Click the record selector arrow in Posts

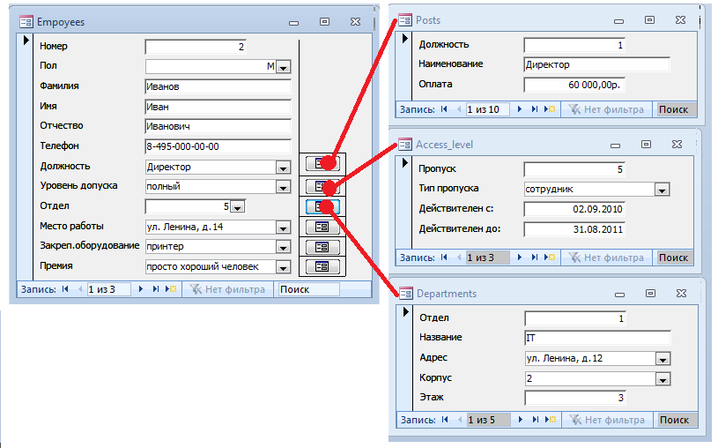(x=405, y=38)
